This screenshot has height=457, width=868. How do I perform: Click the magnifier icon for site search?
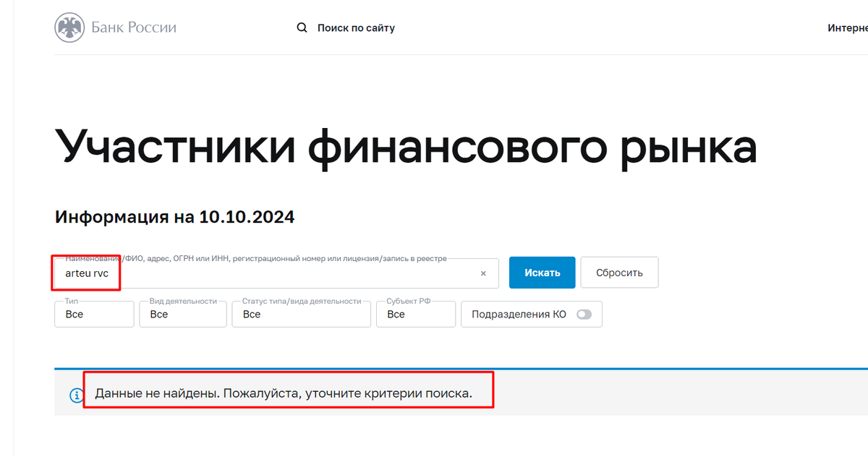(x=302, y=28)
